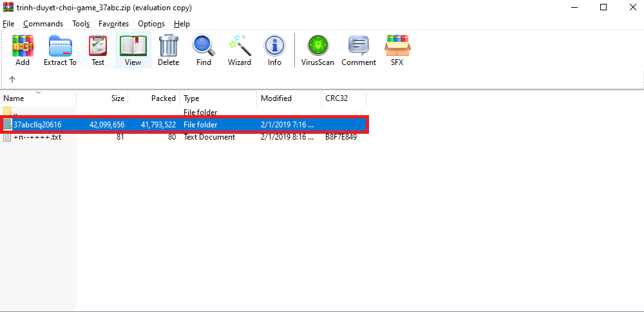
Task: Open the Find magnifier tool
Action: (x=204, y=50)
